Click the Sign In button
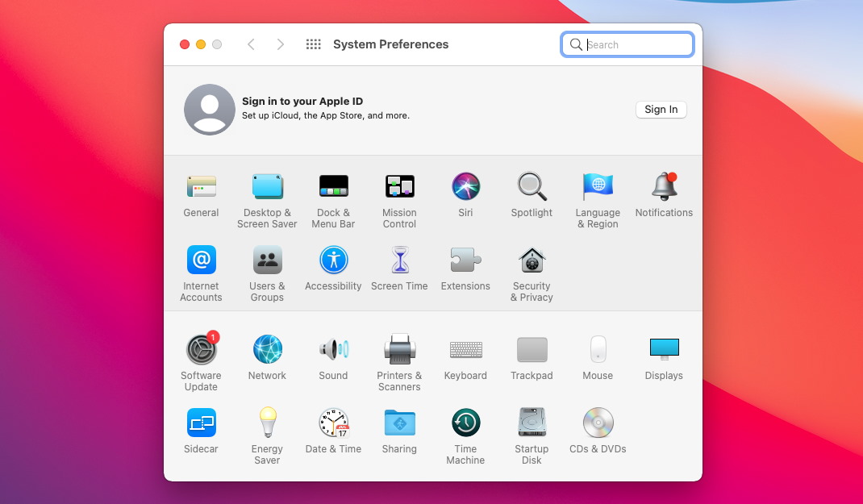Viewport: 863px width, 504px height. point(661,110)
